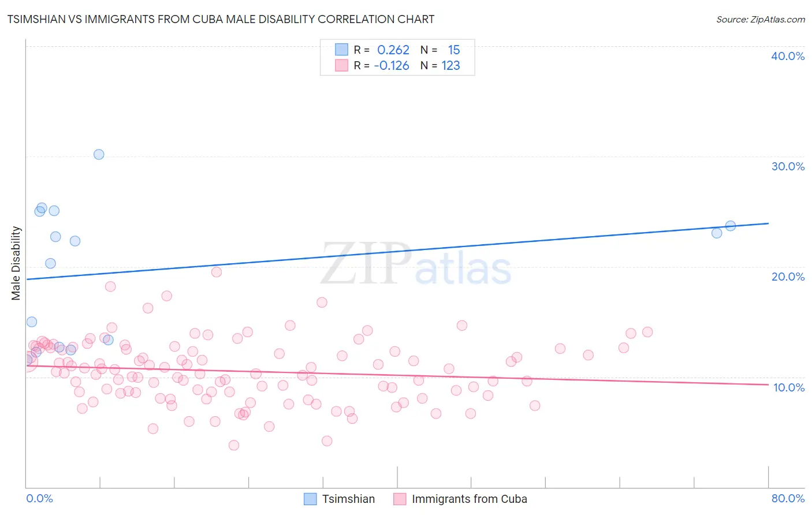The width and height of the screenshot is (812, 515).
Task: Click the 20.0% y-axis label
Action: 788,277
